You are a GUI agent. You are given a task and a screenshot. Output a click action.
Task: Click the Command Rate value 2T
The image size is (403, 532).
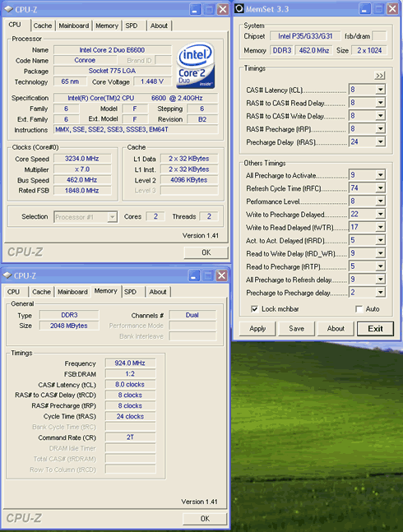[130, 437]
